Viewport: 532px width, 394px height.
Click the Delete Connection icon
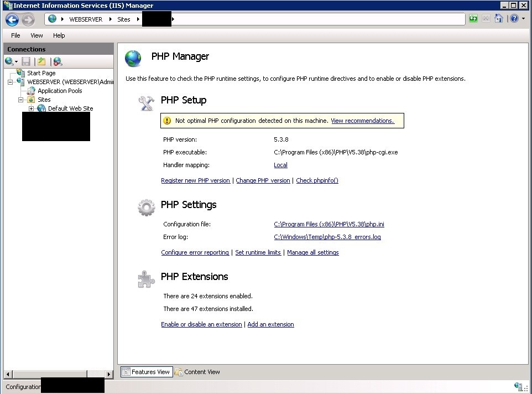(58, 61)
